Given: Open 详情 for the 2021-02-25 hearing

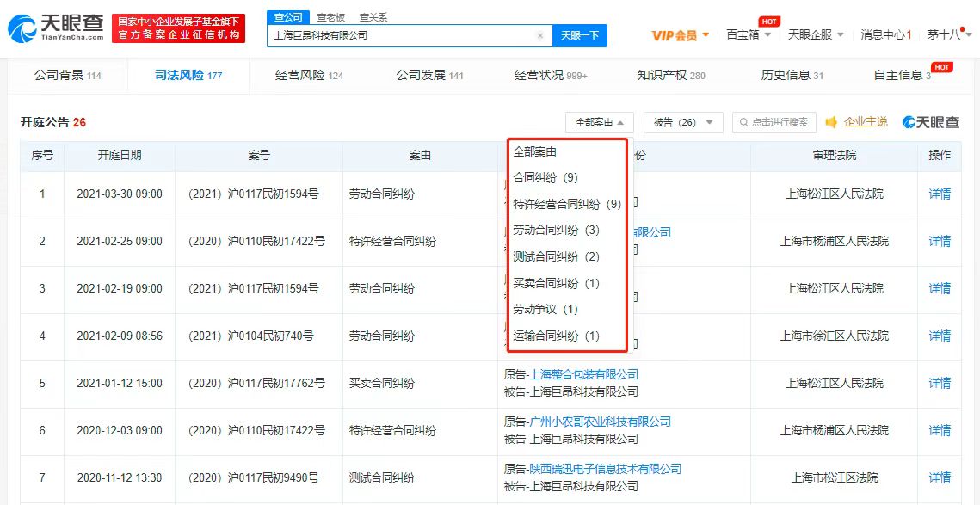Looking at the screenshot, I should [x=940, y=241].
